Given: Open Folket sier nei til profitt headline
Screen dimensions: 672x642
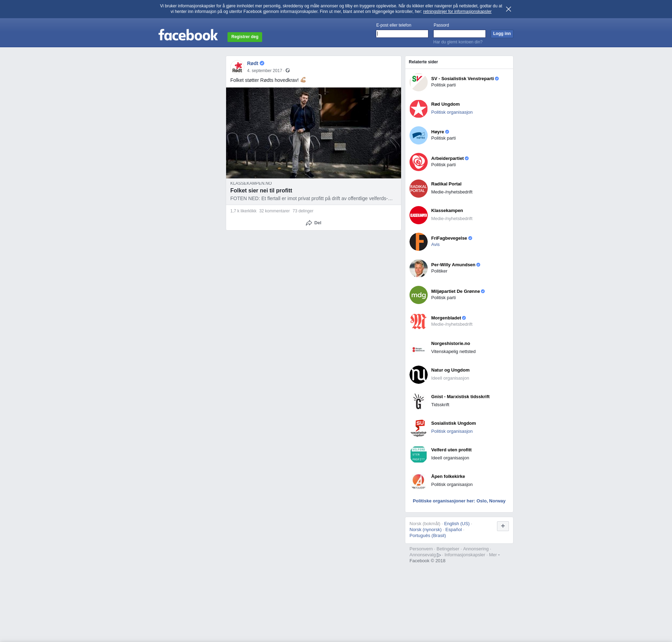Looking at the screenshot, I should pos(261,190).
